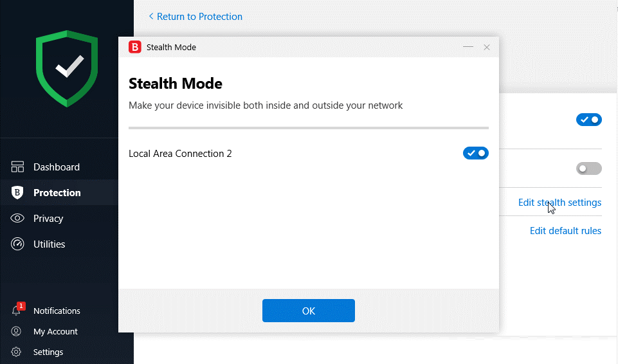Viewport: 618px width, 364px height.
Task: Open Notifications bell icon with badge
Action: (x=18, y=309)
